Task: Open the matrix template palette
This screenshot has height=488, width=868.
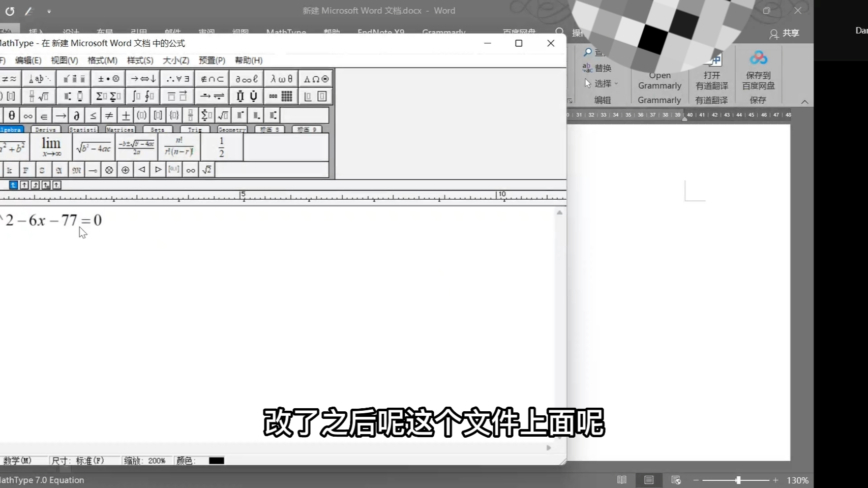Action: tap(280, 96)
